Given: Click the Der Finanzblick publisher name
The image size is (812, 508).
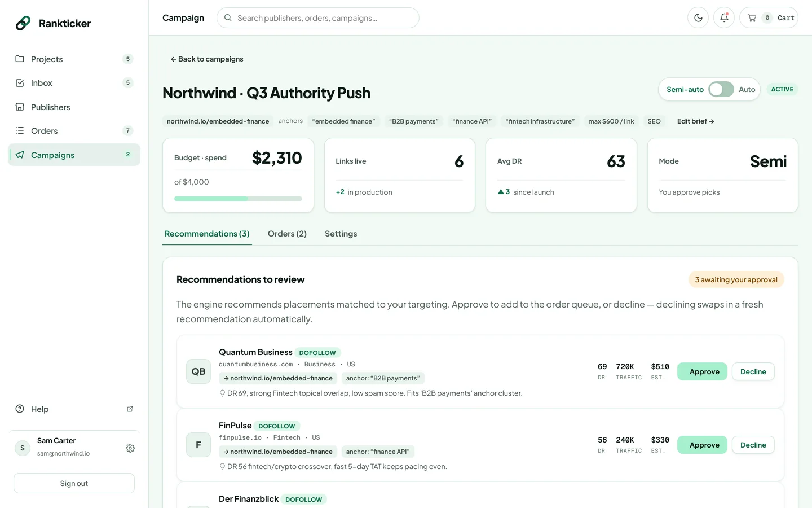Looking at the screenshot, I should pos(249,499).
